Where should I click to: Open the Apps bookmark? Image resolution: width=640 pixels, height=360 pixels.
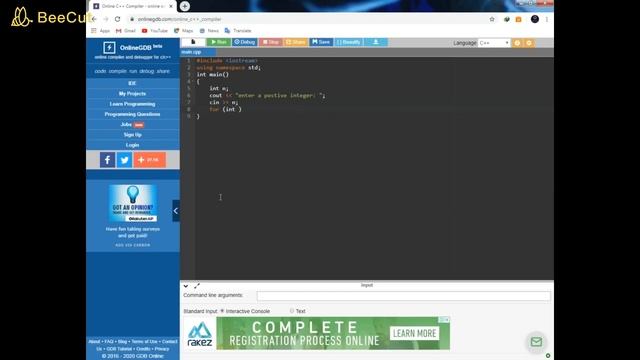101,31
